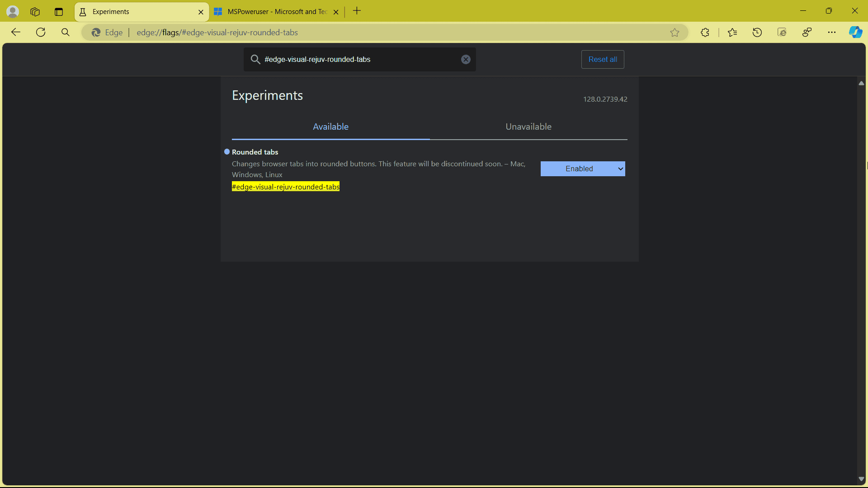Click the browser Back arrow
The width and height of the screenshot is (868, 488).
point(16,32)
